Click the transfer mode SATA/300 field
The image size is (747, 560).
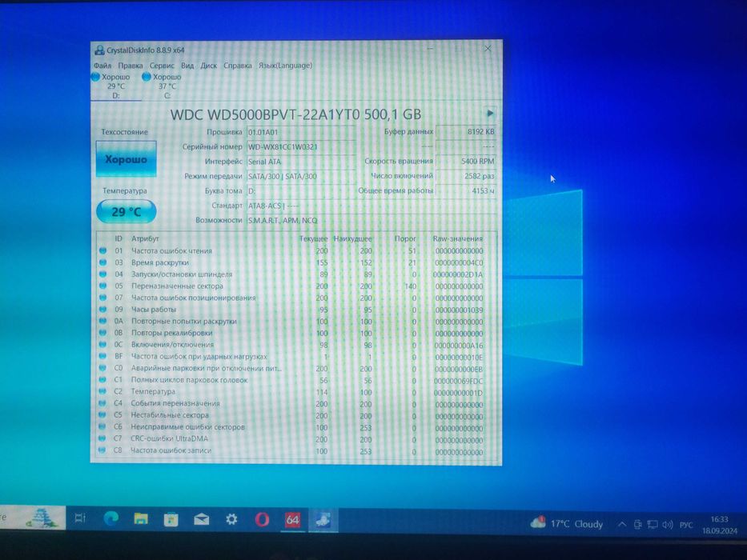click(x=300, y=176)
